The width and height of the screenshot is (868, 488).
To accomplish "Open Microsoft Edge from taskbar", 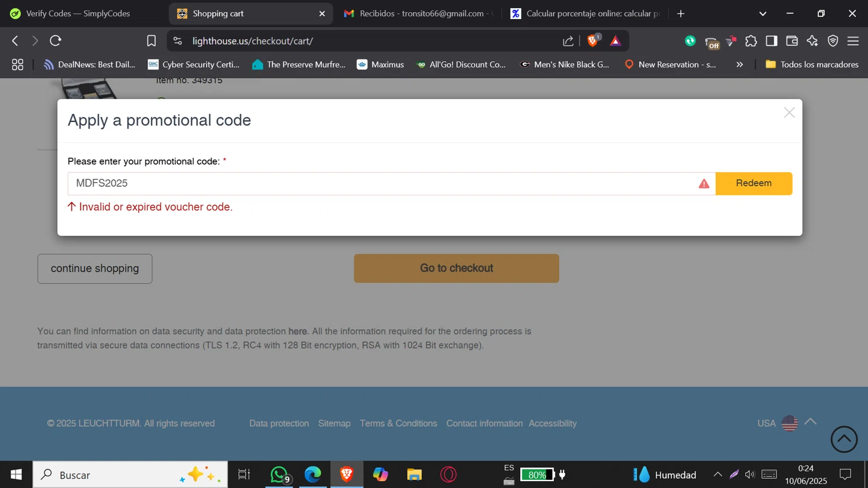I will click(x=313, y=475).
